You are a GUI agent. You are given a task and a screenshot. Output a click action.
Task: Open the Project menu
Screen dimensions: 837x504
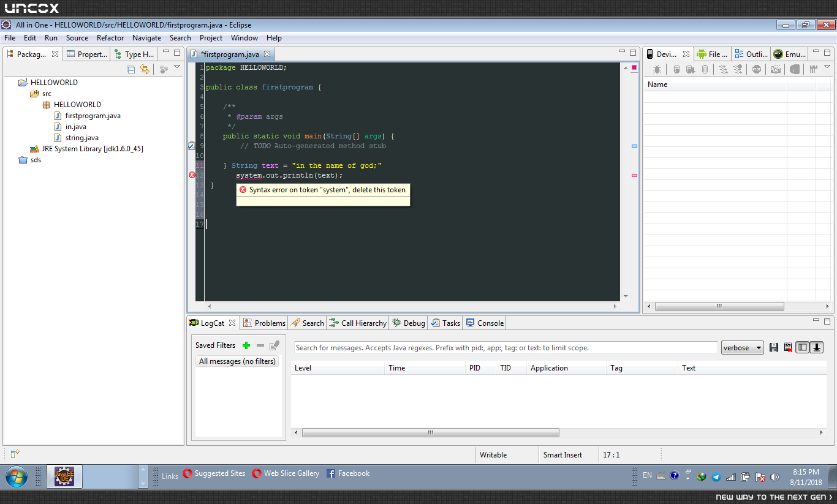coord(211,37)
